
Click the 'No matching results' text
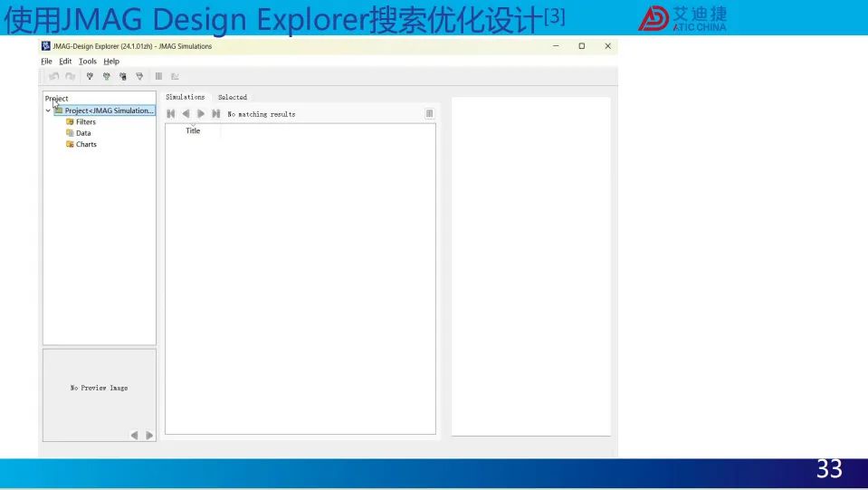tap(262, 114)
